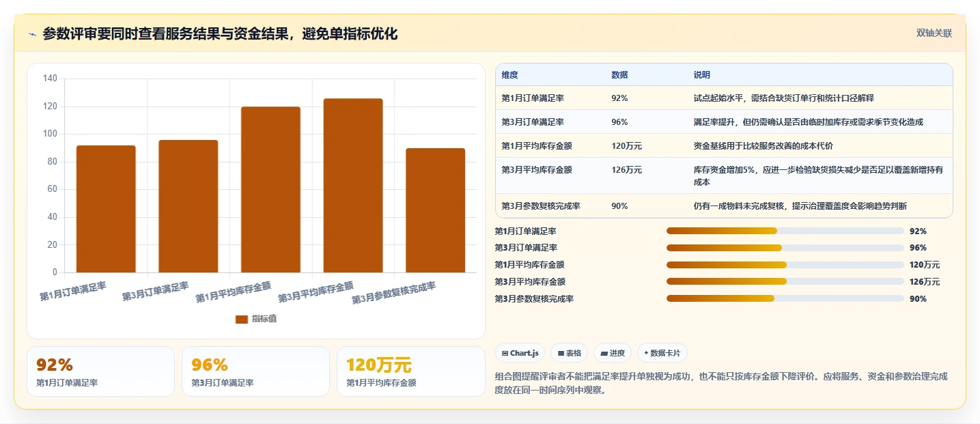Click the 说明 column header
This screenshot has height=424, width=980.
tap(701, 75)
